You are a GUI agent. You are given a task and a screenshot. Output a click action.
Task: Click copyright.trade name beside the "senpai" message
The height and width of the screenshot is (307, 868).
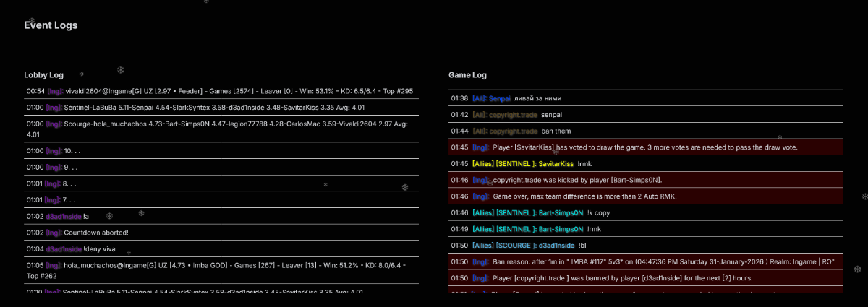tap(513, 115)
